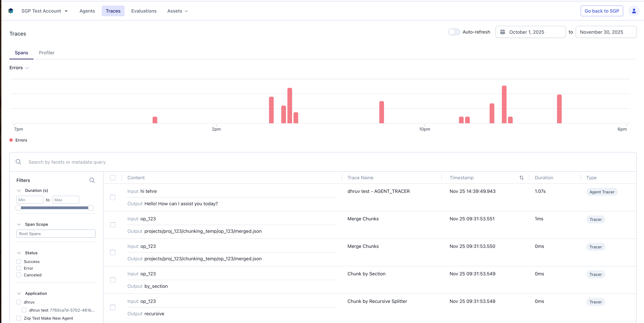Click the SGP stacked-layers logo icon
The image size is (644, 323).
click(11, 11)
